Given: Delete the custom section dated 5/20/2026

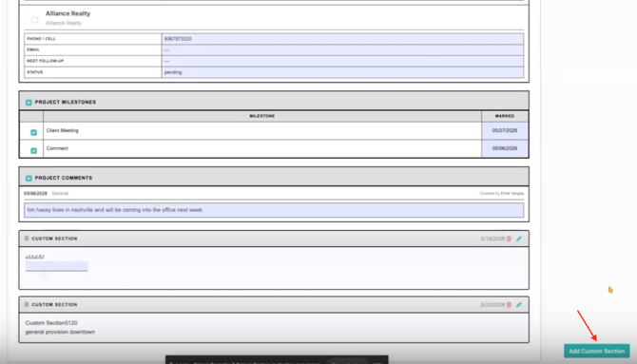Looking at the screenshot, I should coord(509,305).
